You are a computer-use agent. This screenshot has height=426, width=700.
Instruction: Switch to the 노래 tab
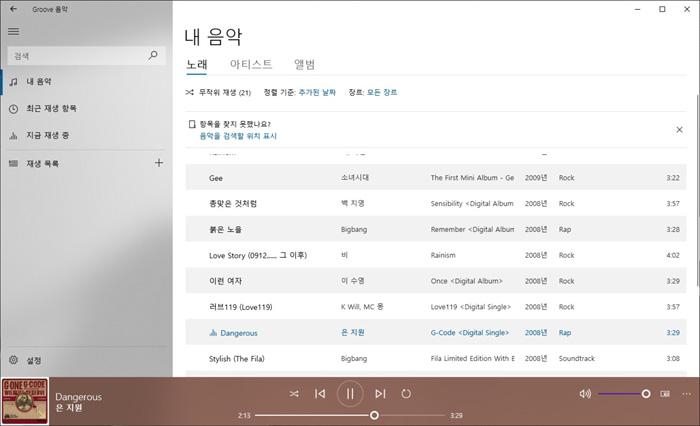(x=196, y=65)
